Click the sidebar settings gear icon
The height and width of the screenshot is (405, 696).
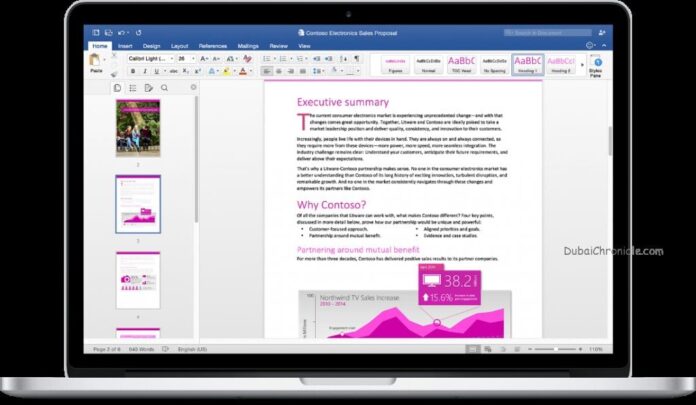(193, 87)
